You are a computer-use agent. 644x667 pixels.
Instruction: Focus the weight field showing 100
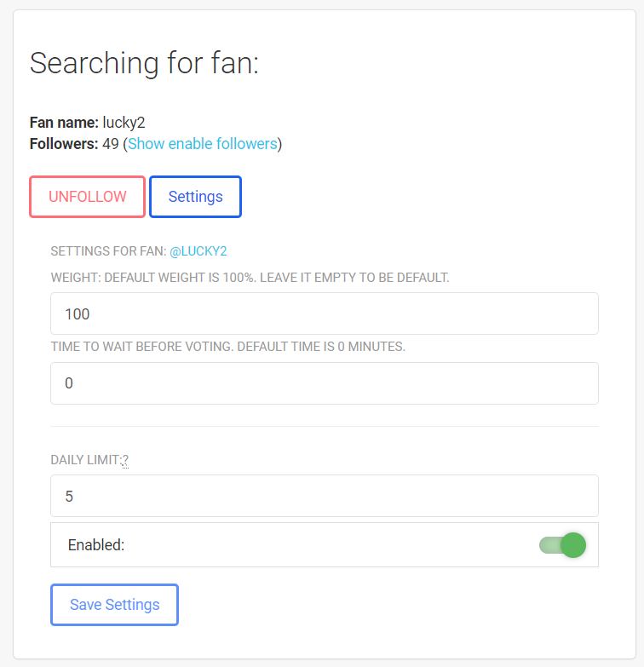324,313
